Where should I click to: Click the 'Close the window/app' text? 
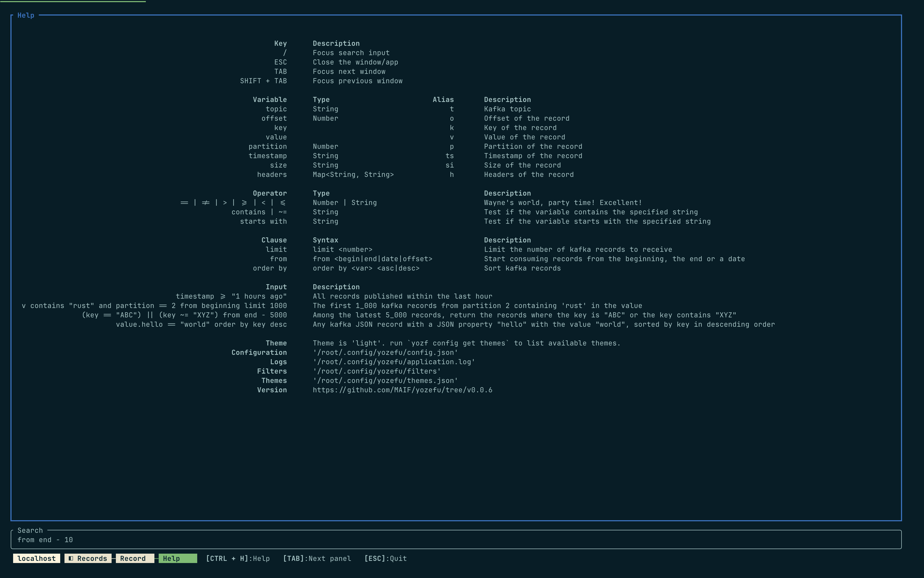(x=356, y=62)
